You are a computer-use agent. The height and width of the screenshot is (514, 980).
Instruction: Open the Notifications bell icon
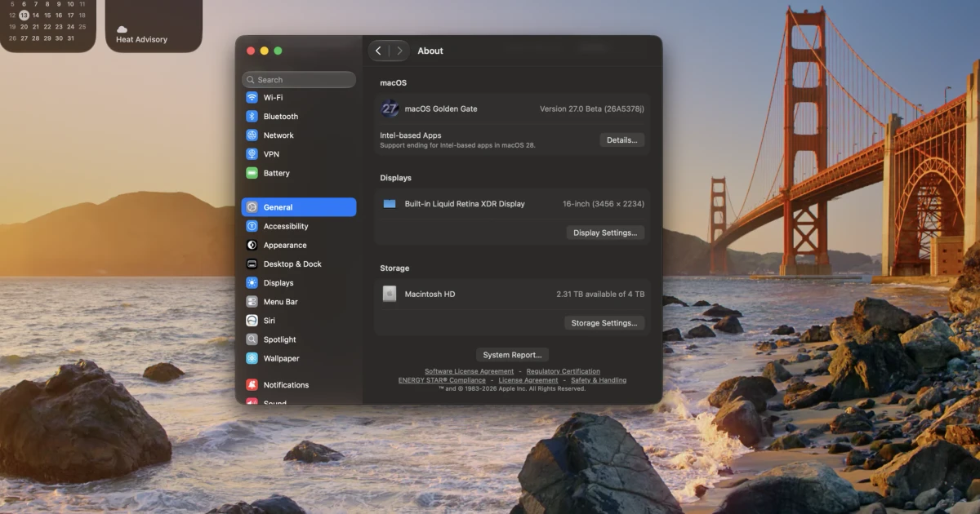[x=252, y=384]
